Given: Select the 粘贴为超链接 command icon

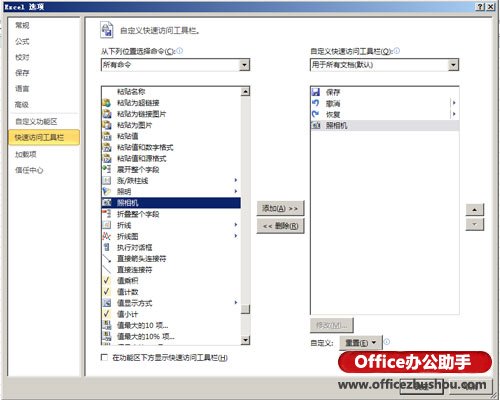Looking at the screenshot, I should (106, 103).
